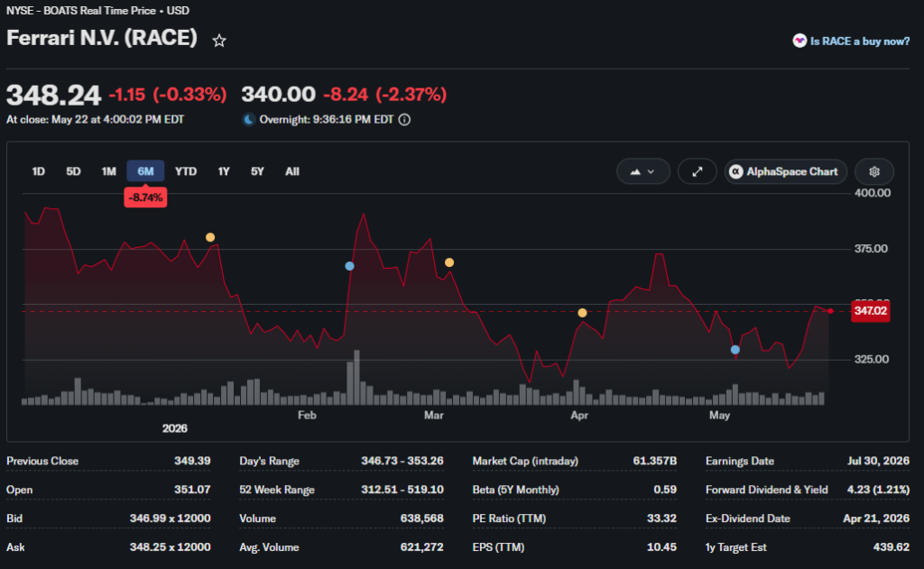This screenshot has width=924, height=569.
Task: Switch chart to 1M range
Action: coord(108,171)
